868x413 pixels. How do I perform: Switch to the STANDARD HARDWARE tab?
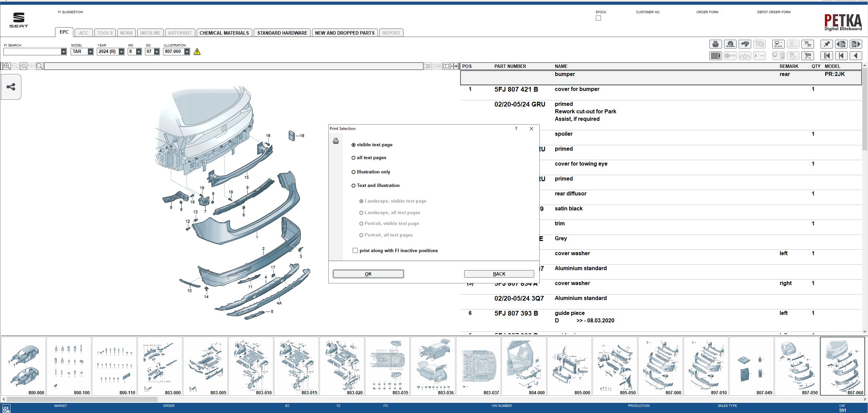point(282,33)
